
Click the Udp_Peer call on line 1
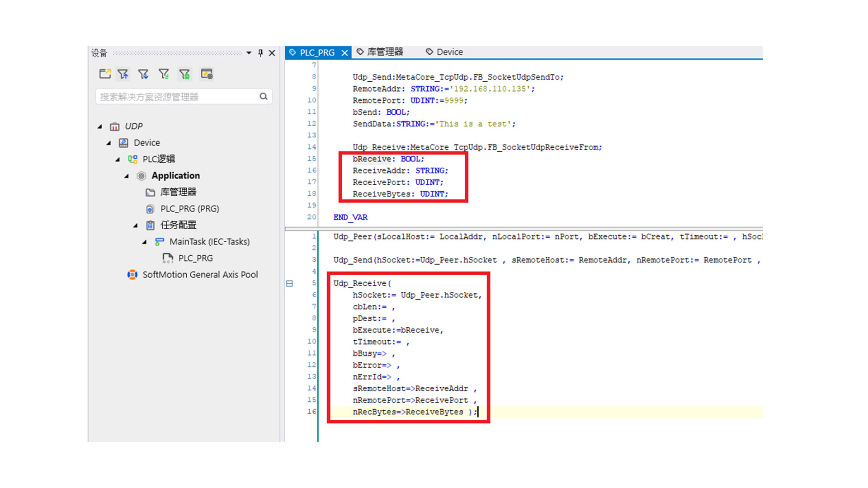tap(548, 237)
